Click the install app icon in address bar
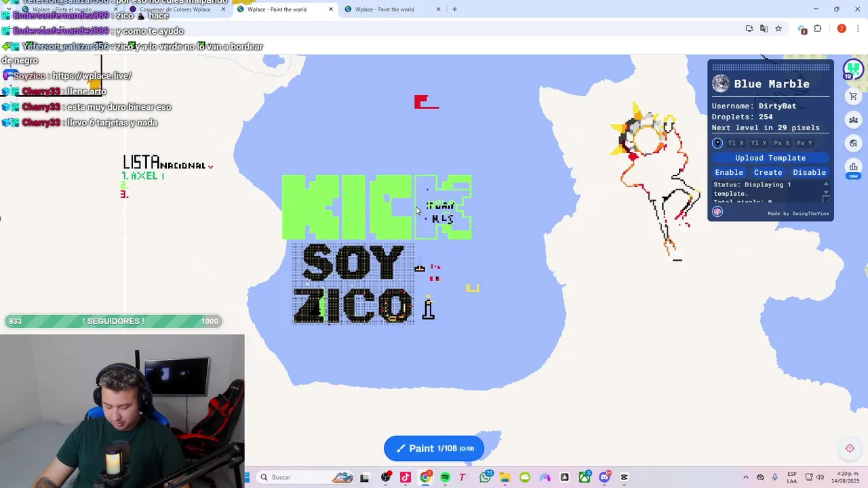 point(749,28)
